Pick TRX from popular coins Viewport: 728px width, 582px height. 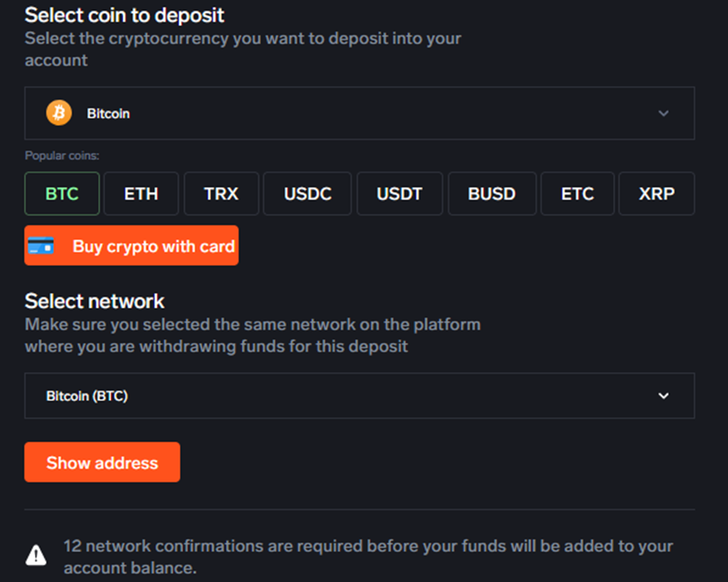point(221,193)
